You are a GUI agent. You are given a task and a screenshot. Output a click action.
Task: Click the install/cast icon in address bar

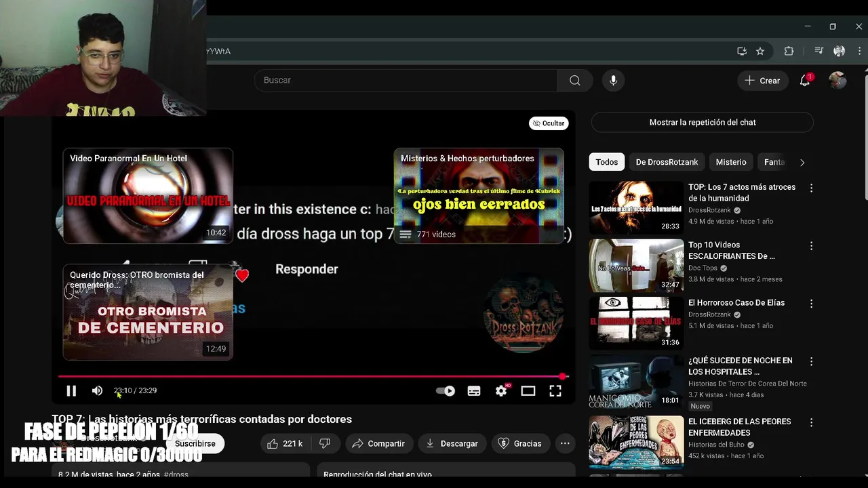coord(742,51)
